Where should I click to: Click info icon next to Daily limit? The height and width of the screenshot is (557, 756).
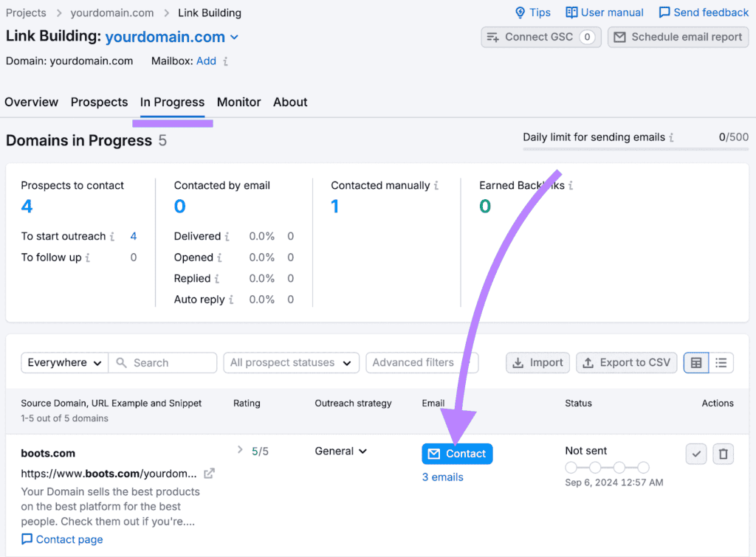click(x=671, y=137)
